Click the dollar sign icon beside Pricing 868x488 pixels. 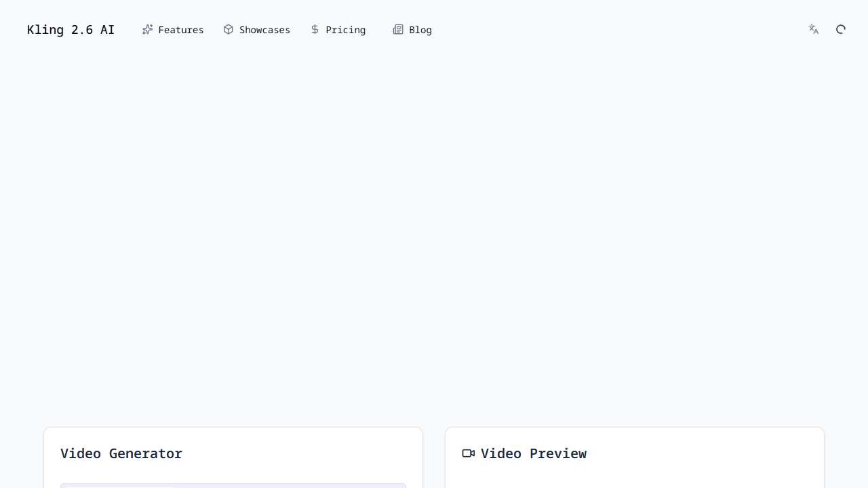pos(315,30)
